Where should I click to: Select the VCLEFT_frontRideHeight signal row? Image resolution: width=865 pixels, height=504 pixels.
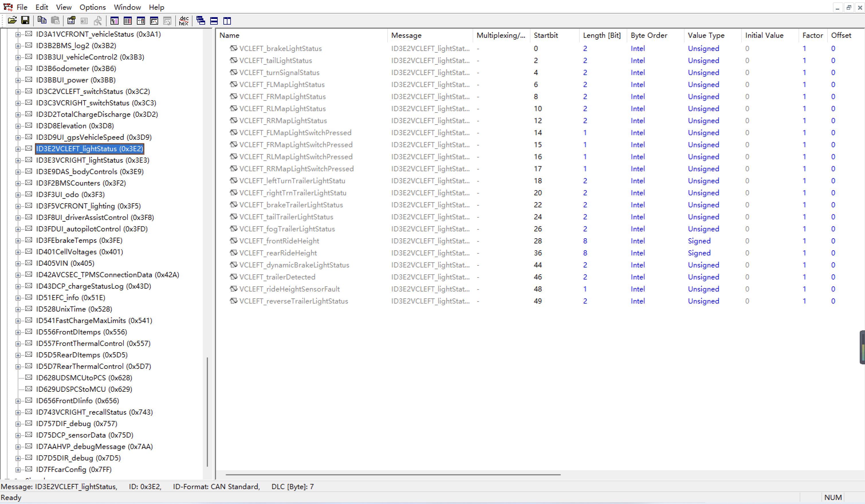click(279, 241)
